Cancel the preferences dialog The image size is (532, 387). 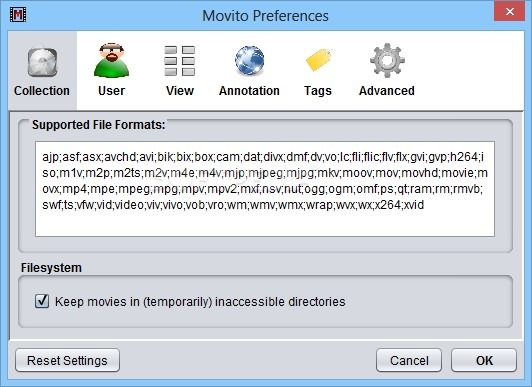pos(409,361)
